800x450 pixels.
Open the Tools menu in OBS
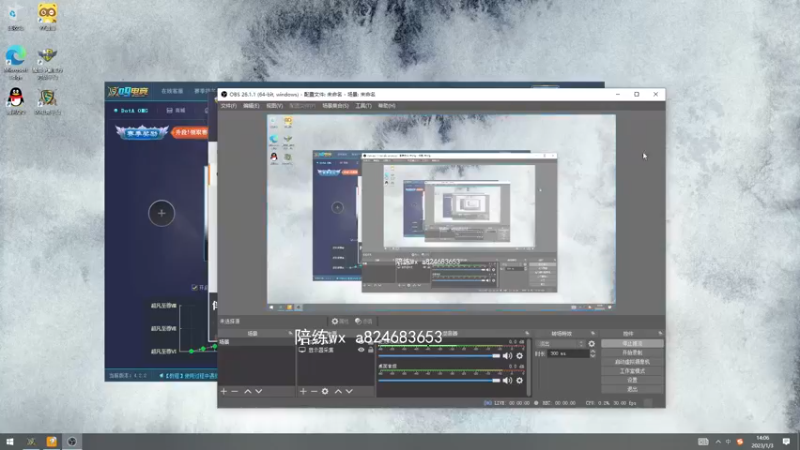363,106
